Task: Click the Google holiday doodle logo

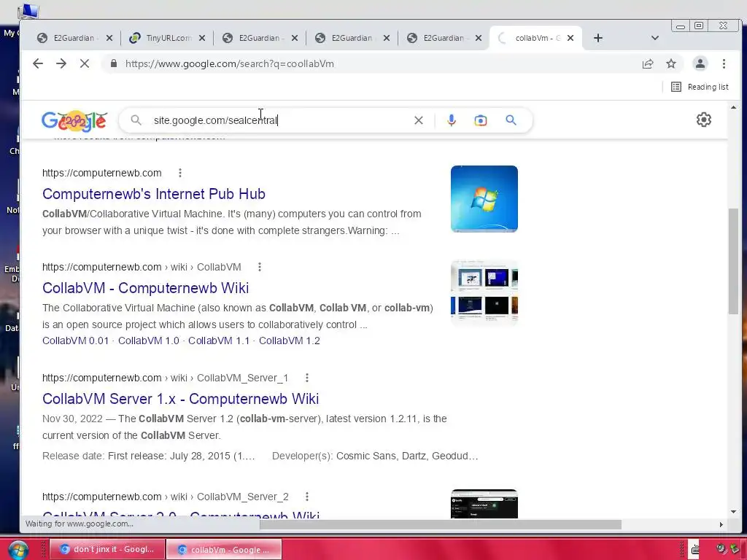Action: (x=74, y=121)
